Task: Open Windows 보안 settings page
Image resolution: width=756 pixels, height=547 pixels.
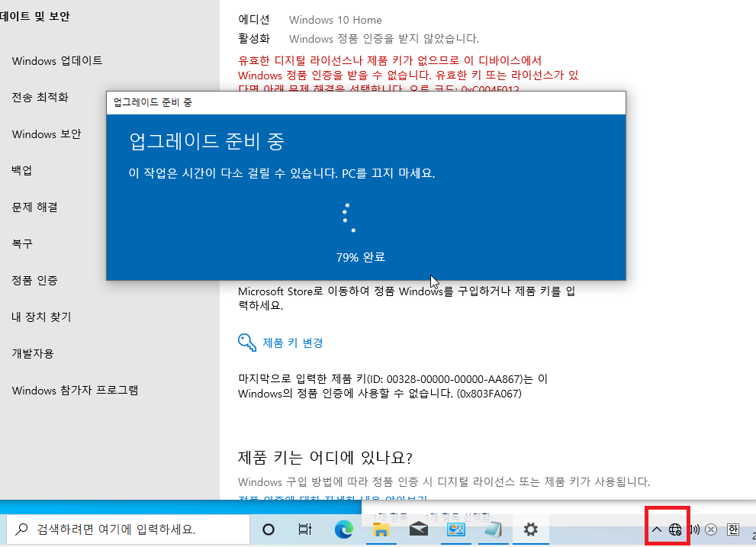Action: coord(47,134)
